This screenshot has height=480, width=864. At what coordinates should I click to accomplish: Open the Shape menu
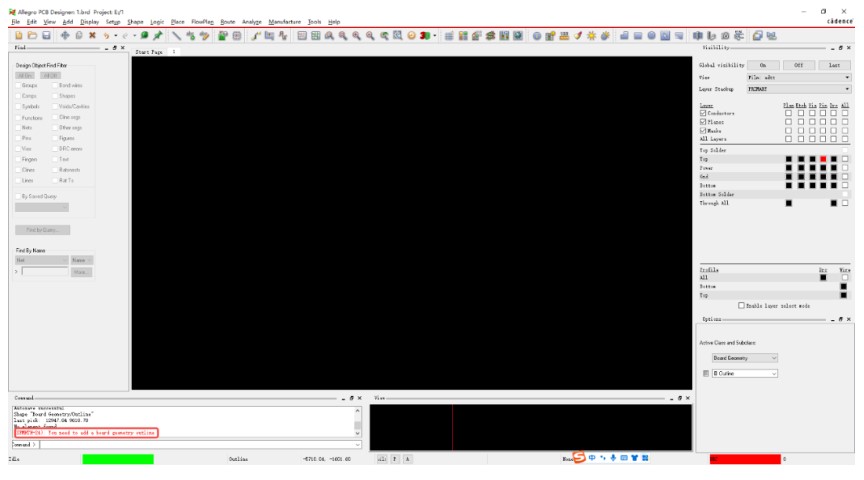click(x=135, y=22)
